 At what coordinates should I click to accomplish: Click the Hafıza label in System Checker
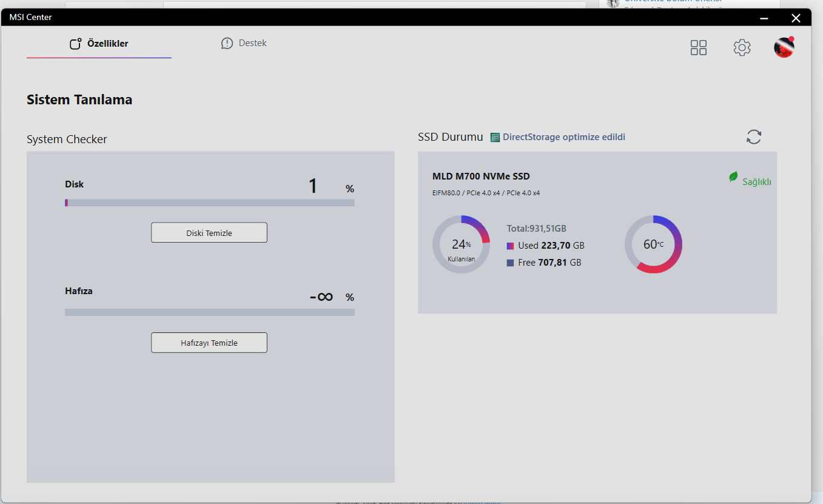(x=79, y=291)
